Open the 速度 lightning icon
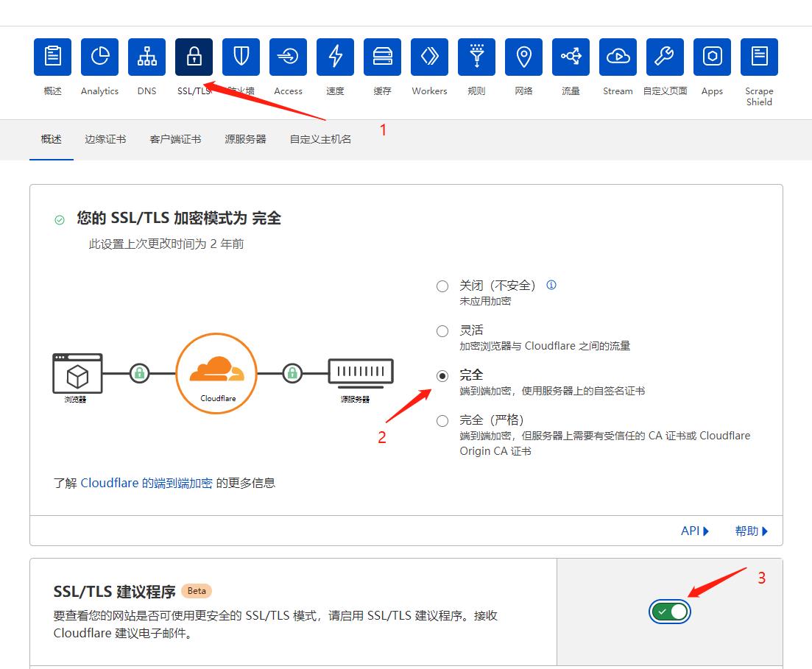This screenshot has width=812, height=669. point(335,57)
